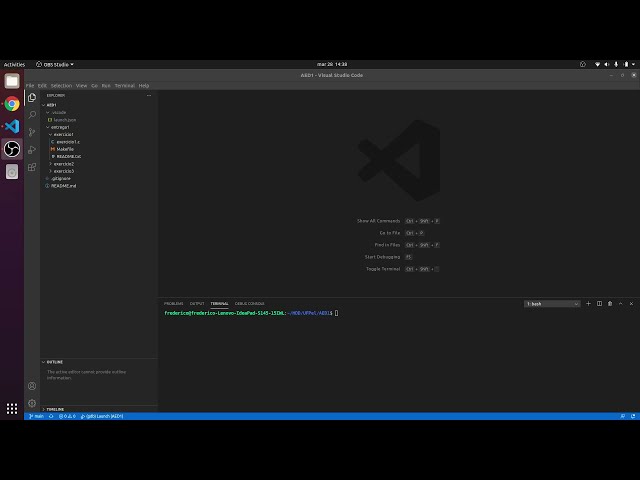Collapse the entrega1 folder
Screen dimensions: 640x480
pos(58,127)
